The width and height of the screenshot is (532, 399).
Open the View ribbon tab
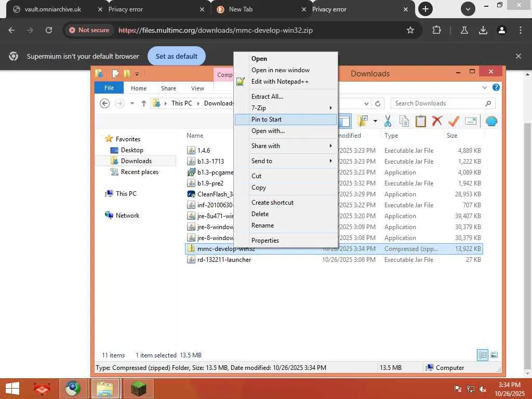tap(197, 88)
